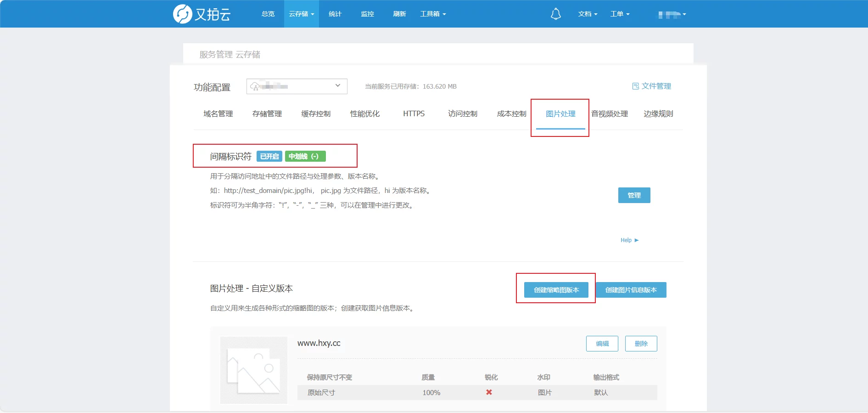Viewport: 868px width, 413px height.
Task: Click the 编辑 button for www.hxy.cc
Action: (x=602, y=344)
